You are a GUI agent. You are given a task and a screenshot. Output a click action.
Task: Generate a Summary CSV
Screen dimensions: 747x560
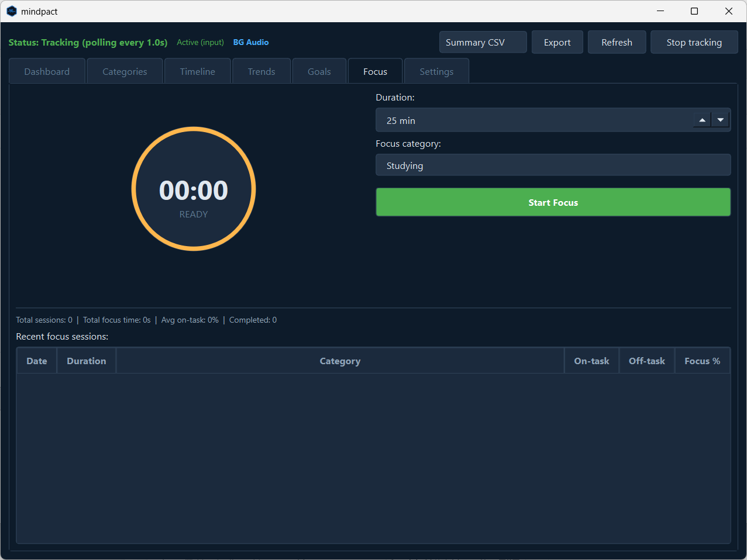[x=483, y=42]
